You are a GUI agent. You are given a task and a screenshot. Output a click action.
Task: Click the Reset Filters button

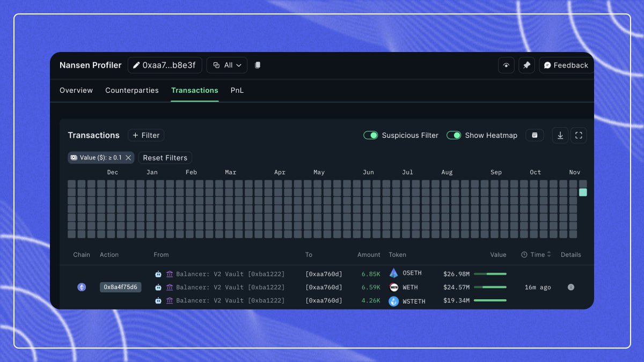point(165,158)
